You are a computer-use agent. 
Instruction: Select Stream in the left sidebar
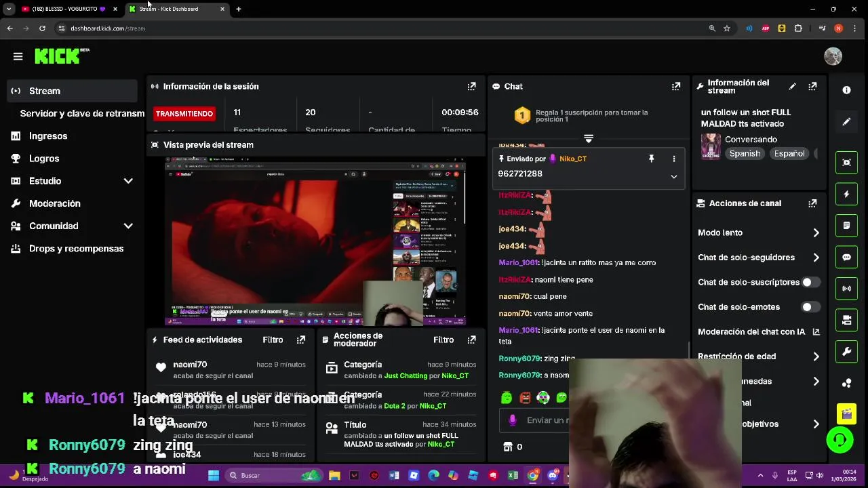[73, 91]
